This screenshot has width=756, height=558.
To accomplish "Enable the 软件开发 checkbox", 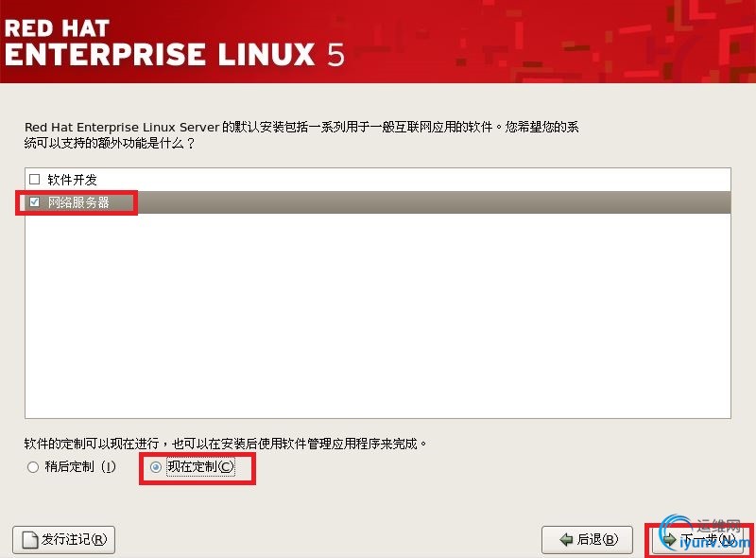I will point(34,180).
